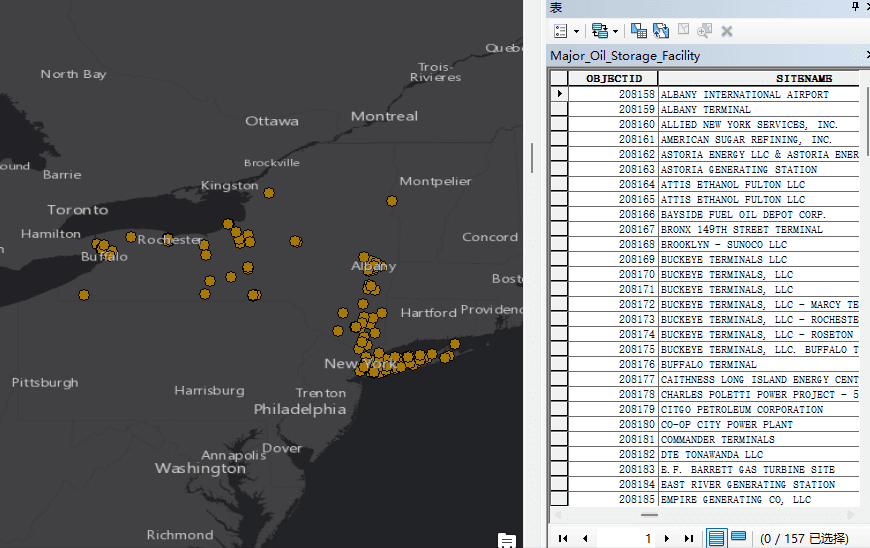Select row of BAYSIDE FUEL OIL DEPOT
The image size is (870, 548).
(559, 214)
